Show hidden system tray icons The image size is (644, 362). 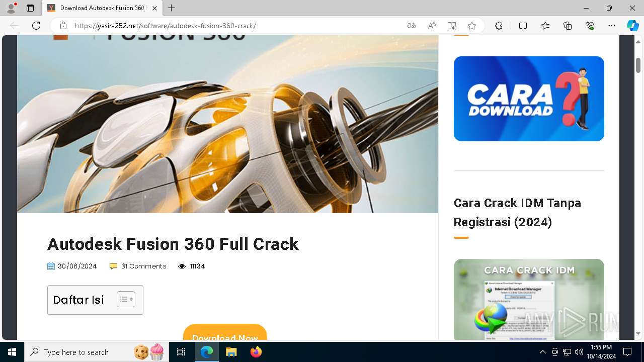542,352
